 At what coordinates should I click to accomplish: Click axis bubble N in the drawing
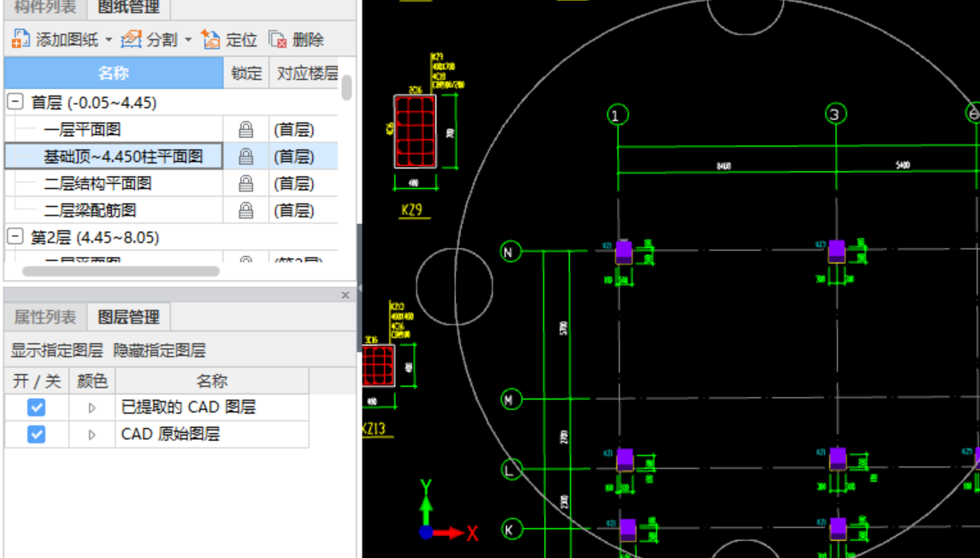511,252
